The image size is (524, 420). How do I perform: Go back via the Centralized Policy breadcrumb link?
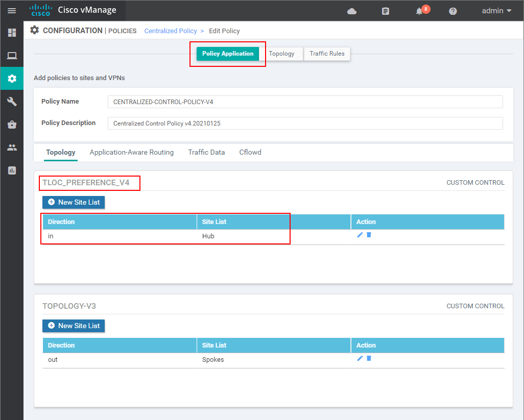tap(170, 31)
